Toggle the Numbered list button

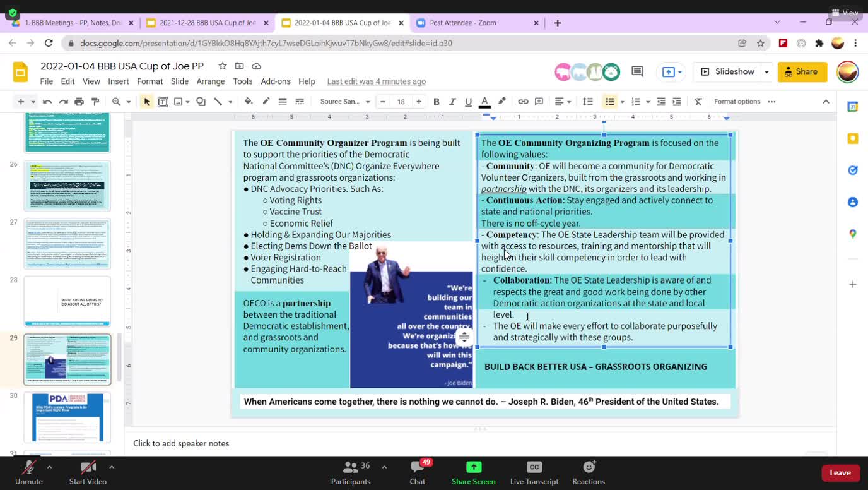636,102
